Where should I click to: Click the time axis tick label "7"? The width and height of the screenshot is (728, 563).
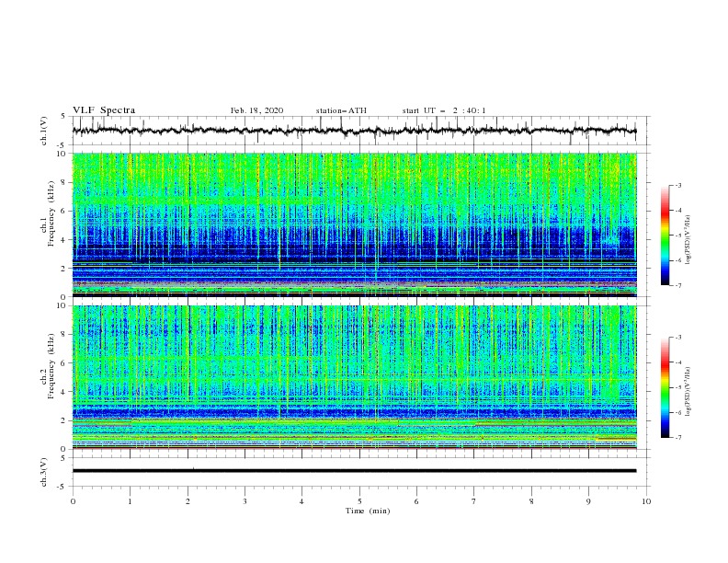(x=474, y=501)
